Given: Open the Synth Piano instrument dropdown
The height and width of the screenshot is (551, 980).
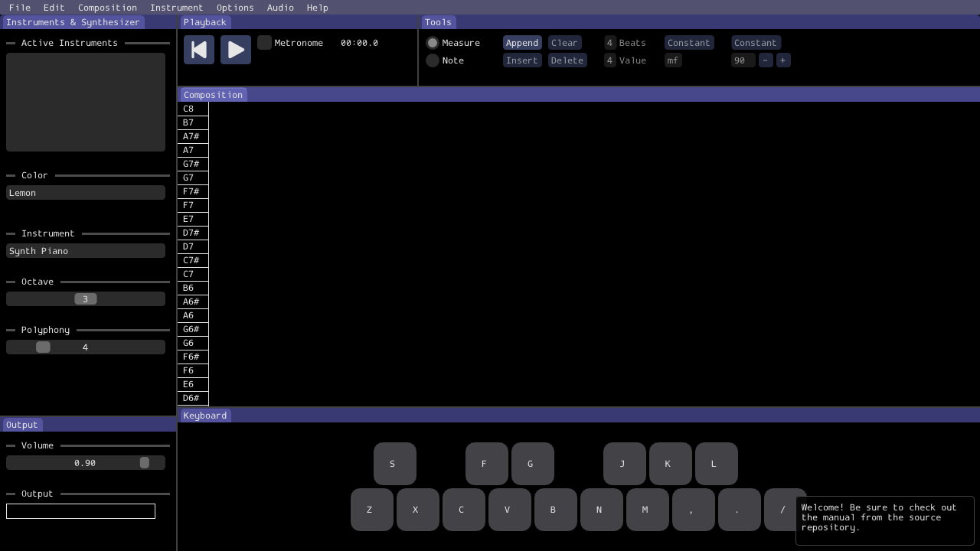Looking at the screenshot, I should point(85,251).
